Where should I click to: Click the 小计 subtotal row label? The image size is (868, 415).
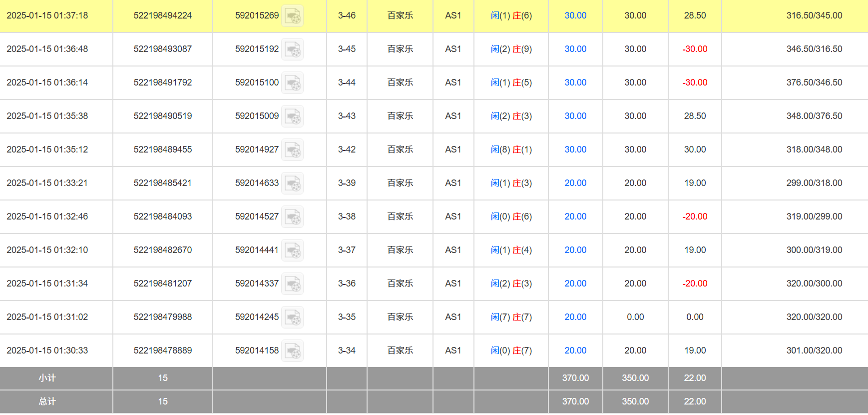click(47, 378)
